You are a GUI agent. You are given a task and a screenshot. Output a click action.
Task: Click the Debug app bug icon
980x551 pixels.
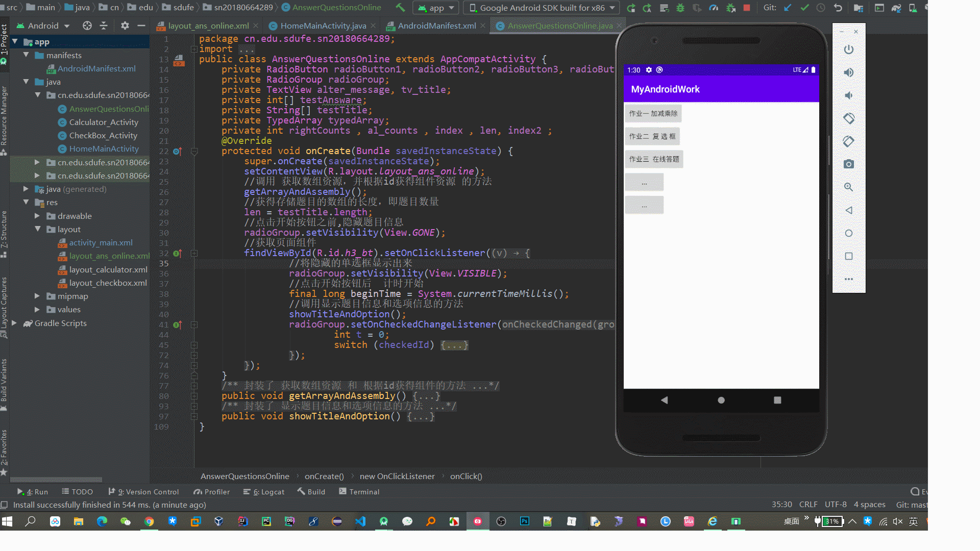(x=680, y=8)
